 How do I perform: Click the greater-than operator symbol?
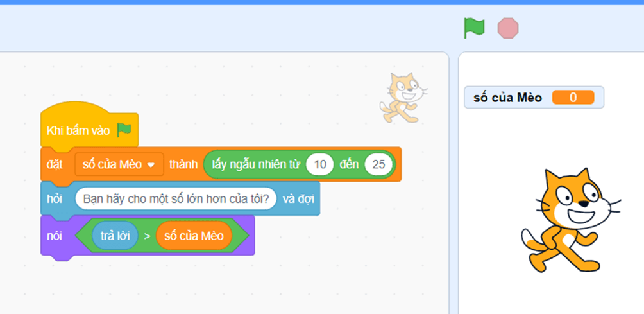point(147,236)
